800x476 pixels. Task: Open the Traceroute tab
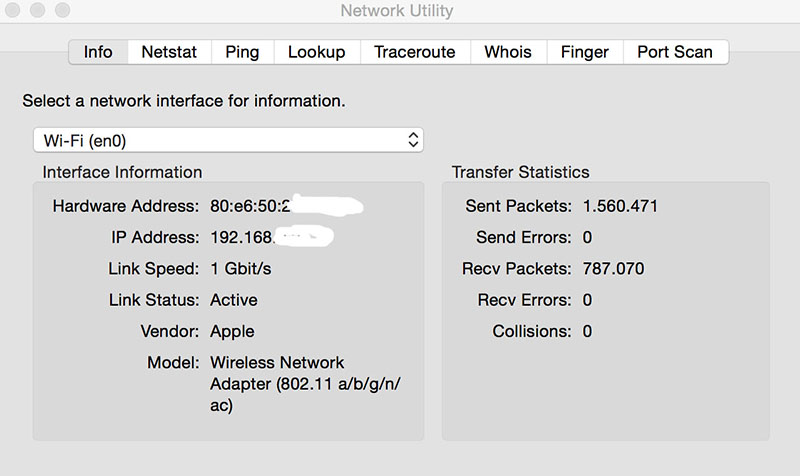(x=414, y=52)
